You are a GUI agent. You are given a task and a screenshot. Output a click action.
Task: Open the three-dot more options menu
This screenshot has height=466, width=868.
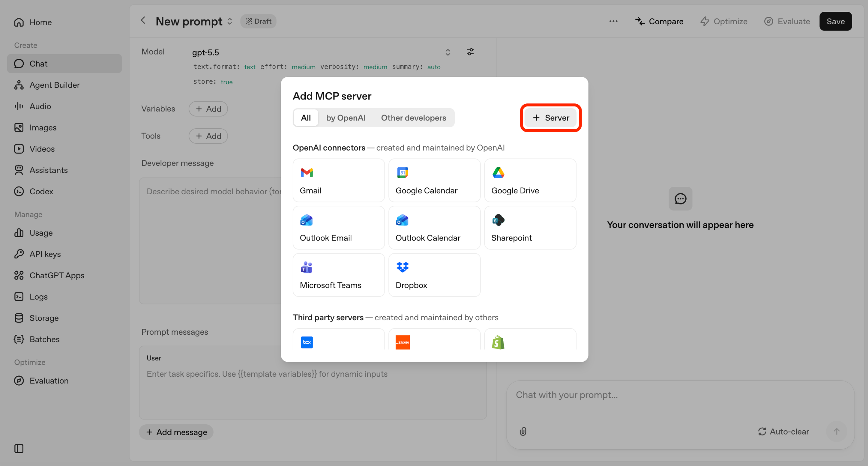(x=613, y=21)
